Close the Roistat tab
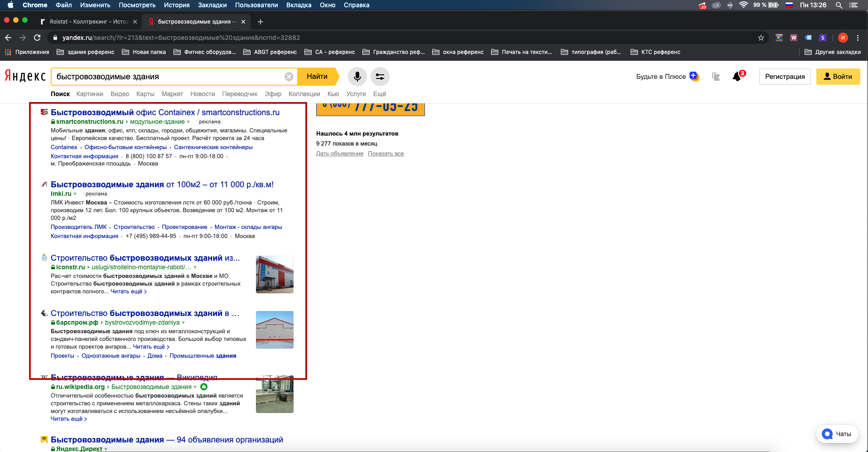Screen dimensions: 868x452 [135, 22]
